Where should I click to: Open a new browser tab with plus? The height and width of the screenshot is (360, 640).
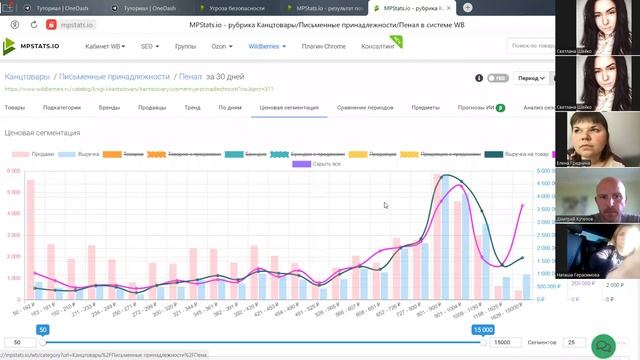pyautogui.click(x=468, y=8)
